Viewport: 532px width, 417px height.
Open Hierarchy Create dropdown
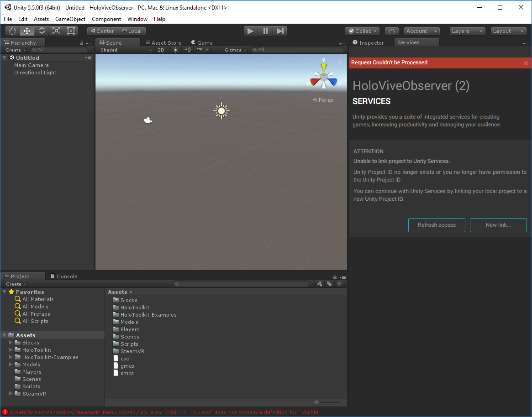[16, 50]
